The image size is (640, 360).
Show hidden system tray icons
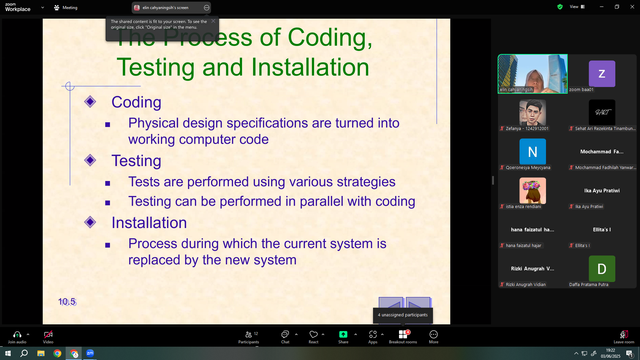tap(576, 353)
